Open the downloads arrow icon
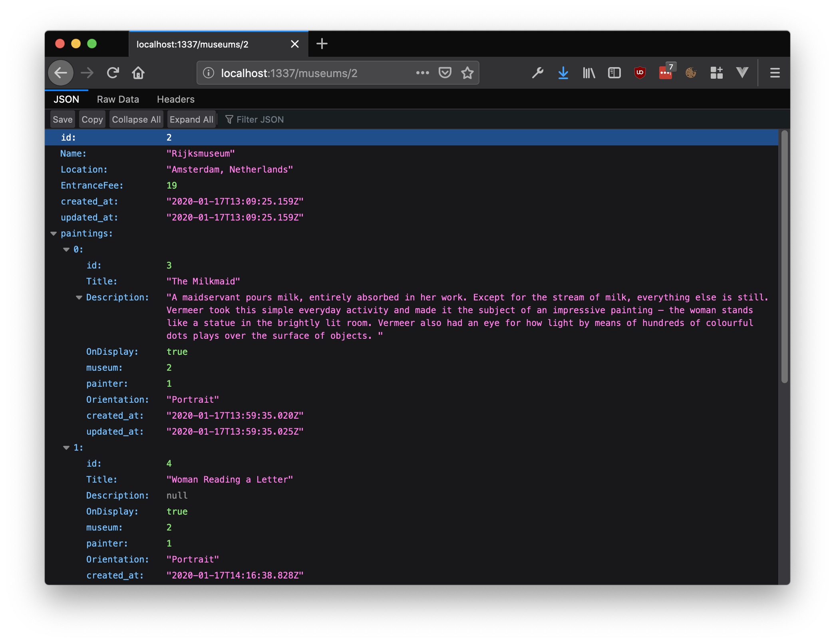The width and height of the screenshot is (835, 644). pyautogui.click(x=563, y=73)
